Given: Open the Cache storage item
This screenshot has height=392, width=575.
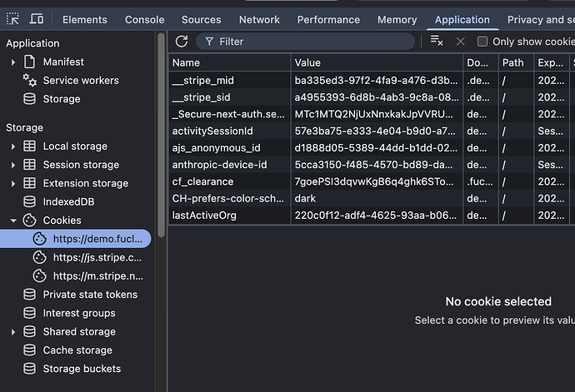Looking at the screenshot, I should (x=76, y=350).
